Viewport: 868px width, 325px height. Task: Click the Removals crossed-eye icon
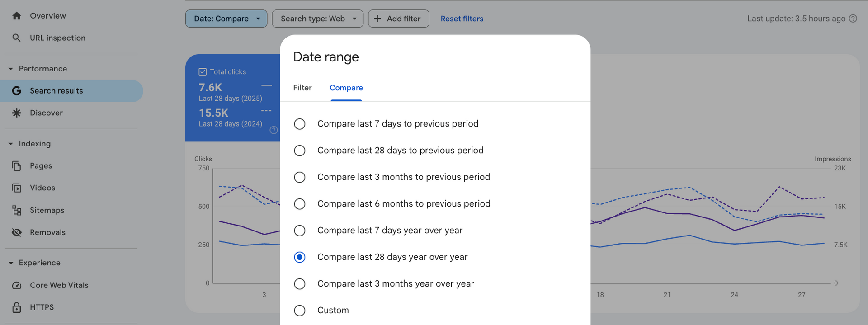pyautogui.click(x=17, y=232)
